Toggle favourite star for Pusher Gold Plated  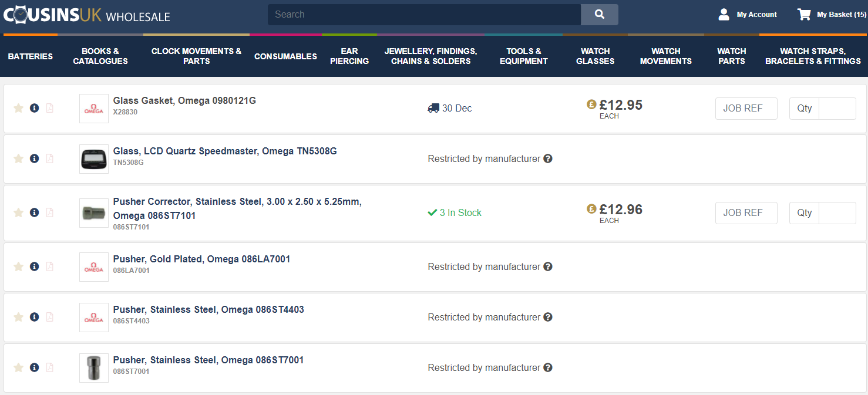click(x=18, y=266)
